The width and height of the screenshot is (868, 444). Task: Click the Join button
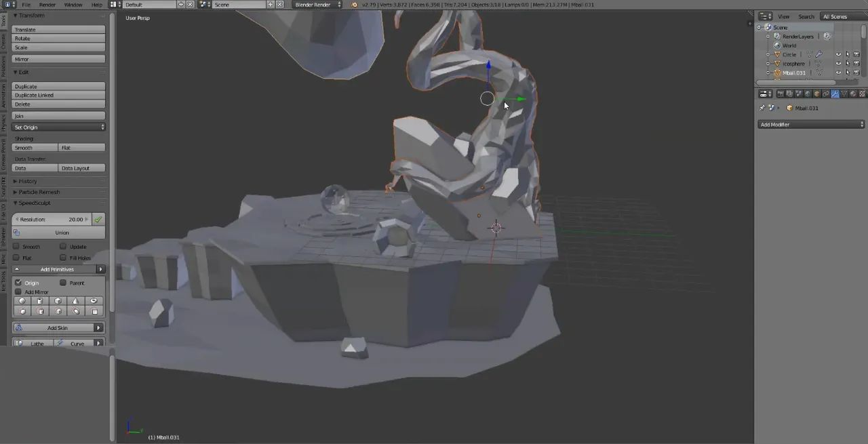click(x=59, y=116)
